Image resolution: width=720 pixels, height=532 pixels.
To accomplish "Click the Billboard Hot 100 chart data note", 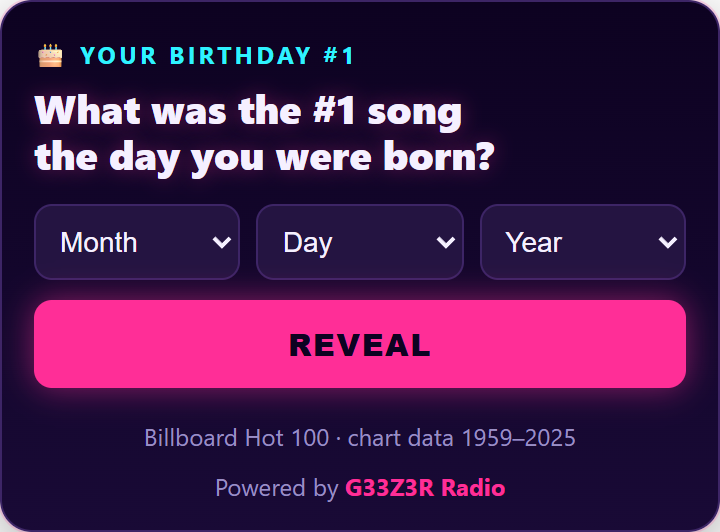I will 360,437.
